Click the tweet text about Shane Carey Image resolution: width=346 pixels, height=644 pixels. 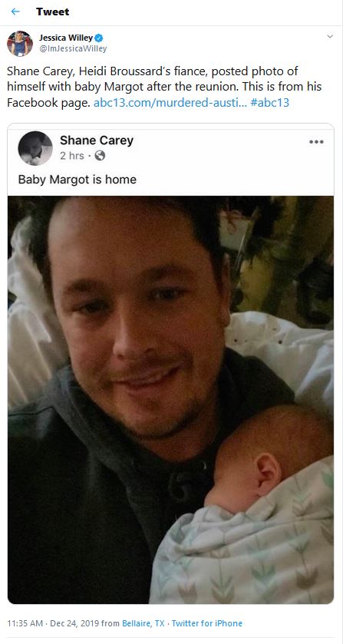(x=164, y=87)
